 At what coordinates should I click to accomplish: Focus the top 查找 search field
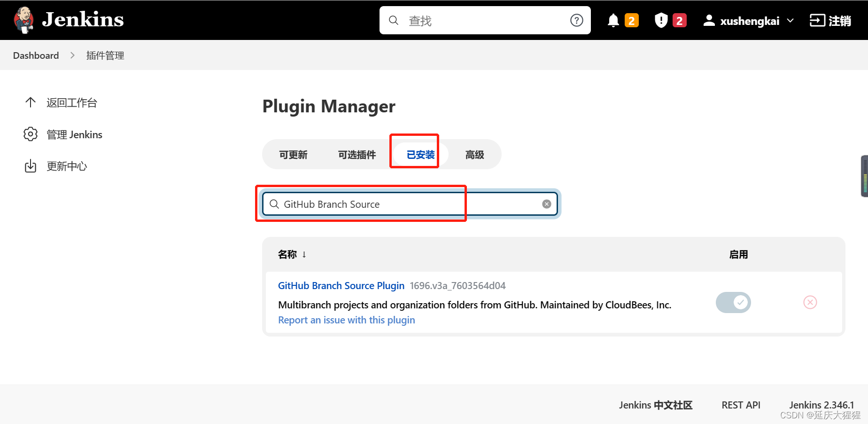485,20
